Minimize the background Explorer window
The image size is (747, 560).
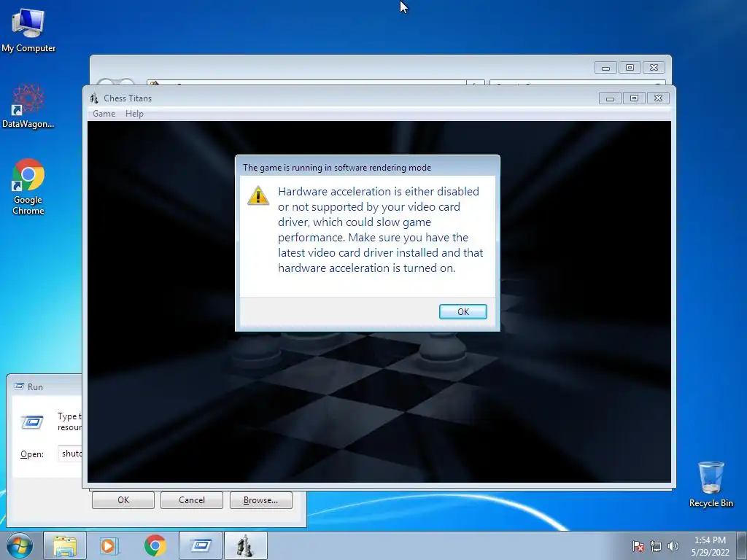point(605,68)
